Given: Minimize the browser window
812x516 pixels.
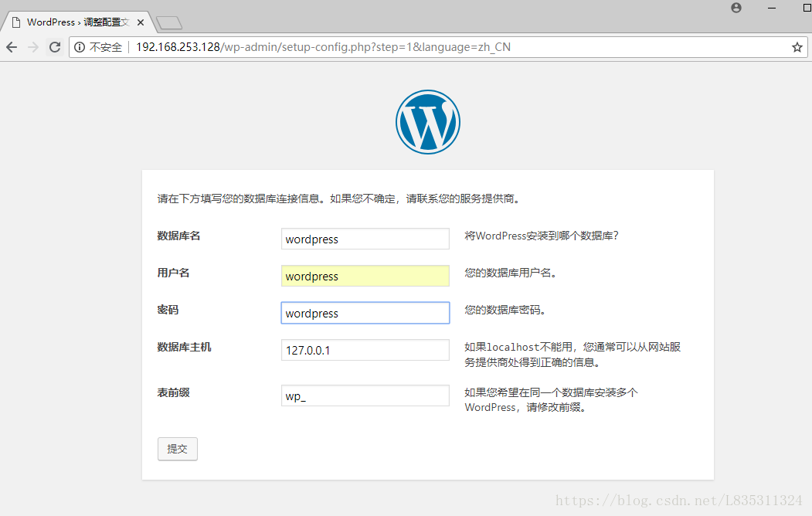Looking at the screenshot, I should (x=771, y=8).
